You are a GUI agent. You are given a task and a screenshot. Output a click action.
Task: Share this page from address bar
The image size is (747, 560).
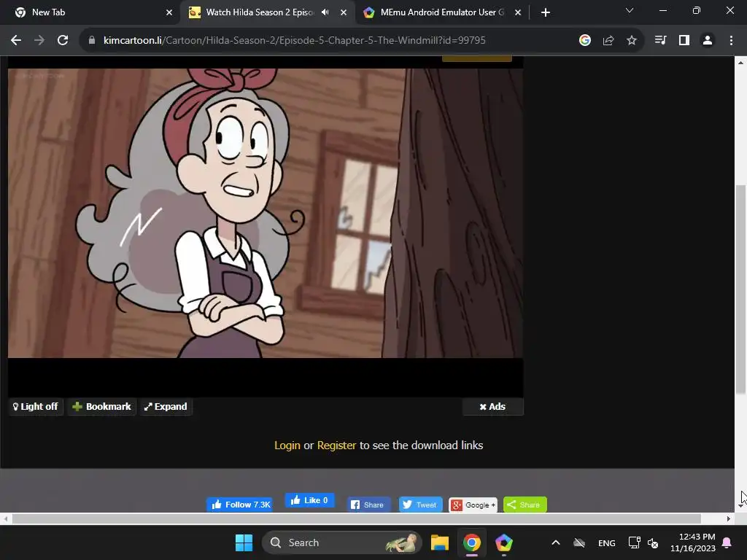608,41
